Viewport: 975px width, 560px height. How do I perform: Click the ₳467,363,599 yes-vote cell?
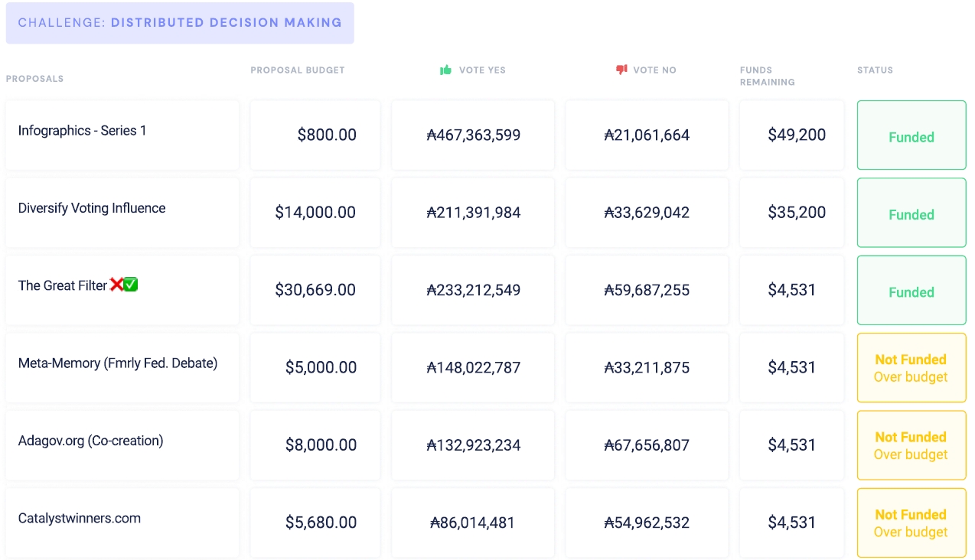coord(473,135)
